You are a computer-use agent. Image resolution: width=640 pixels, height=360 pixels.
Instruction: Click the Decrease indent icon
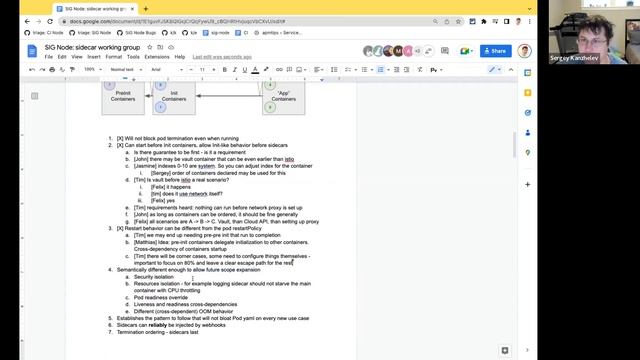(x=397, y=70)
